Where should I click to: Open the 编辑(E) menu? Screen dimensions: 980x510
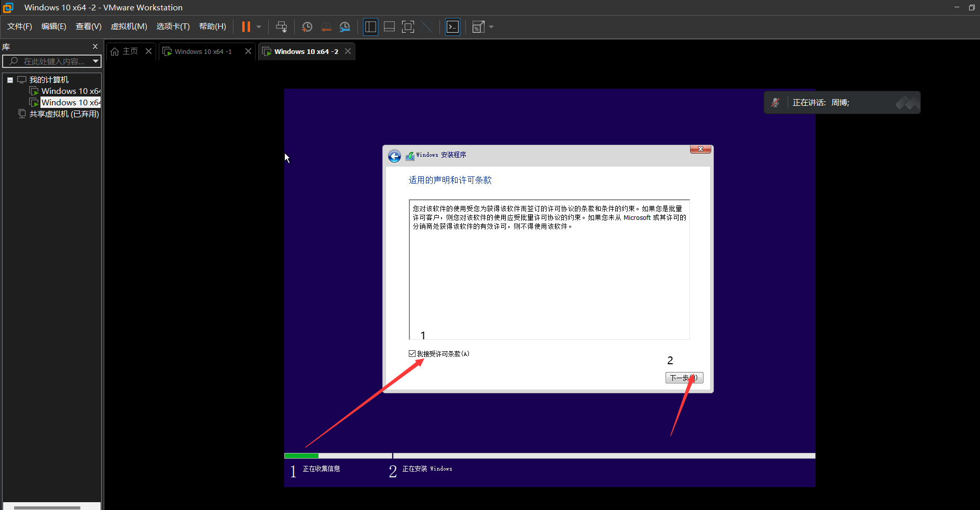coord(54,26)
